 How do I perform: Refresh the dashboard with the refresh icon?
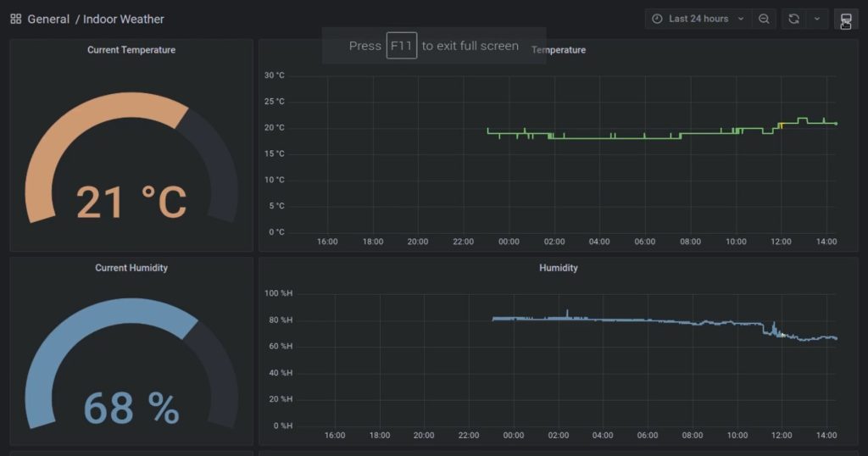click(793, 19)
